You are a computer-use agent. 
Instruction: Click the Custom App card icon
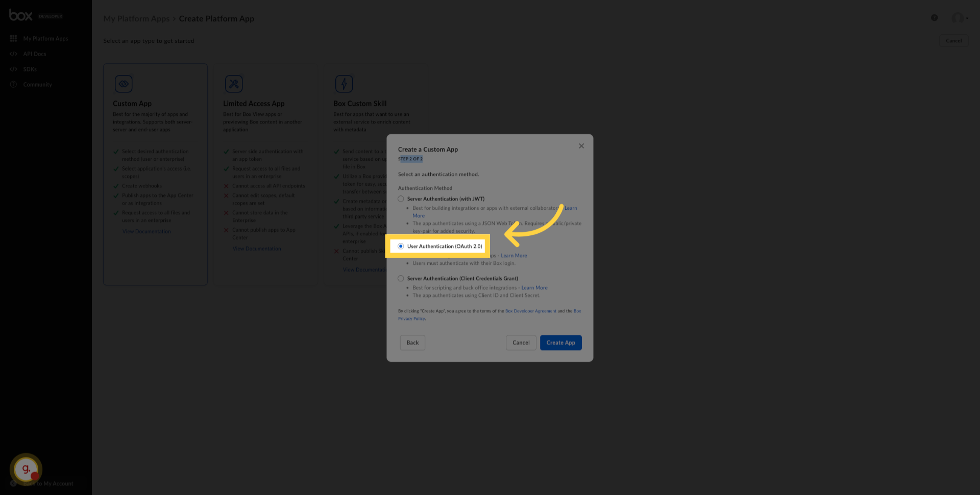coord(123,83)
